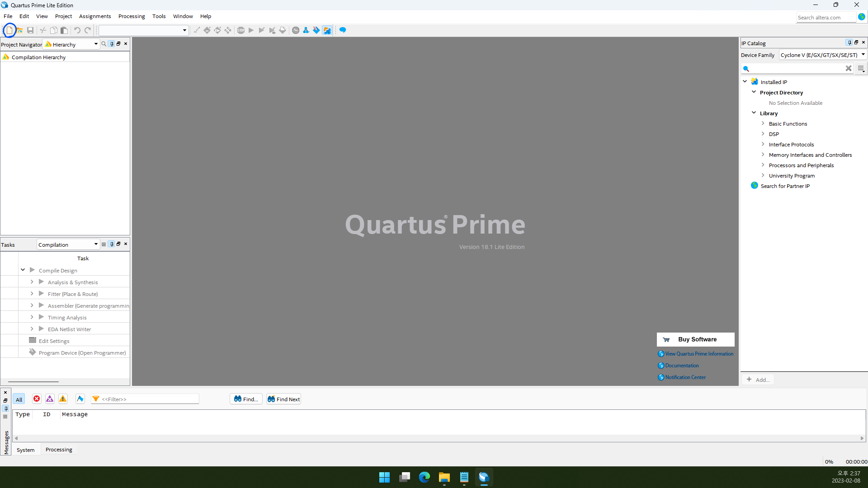Screen dimensions: 868x488
Task: Collapse the Compile Design task
Action: tap(23, 270)
